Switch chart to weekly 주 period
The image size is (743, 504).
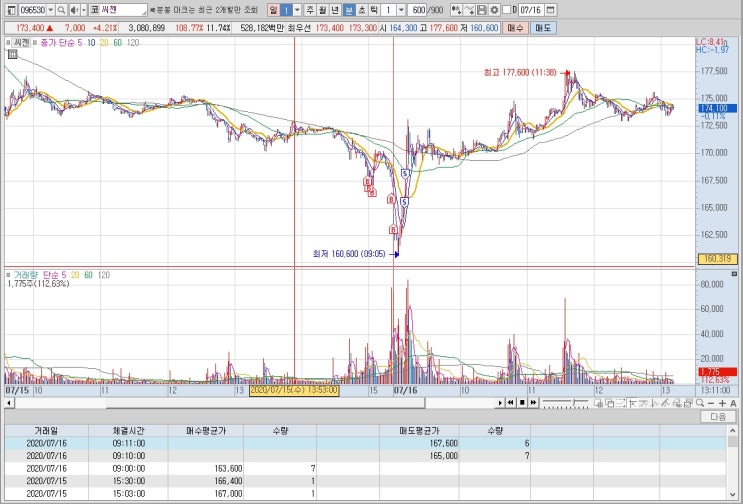coord(310,10)
